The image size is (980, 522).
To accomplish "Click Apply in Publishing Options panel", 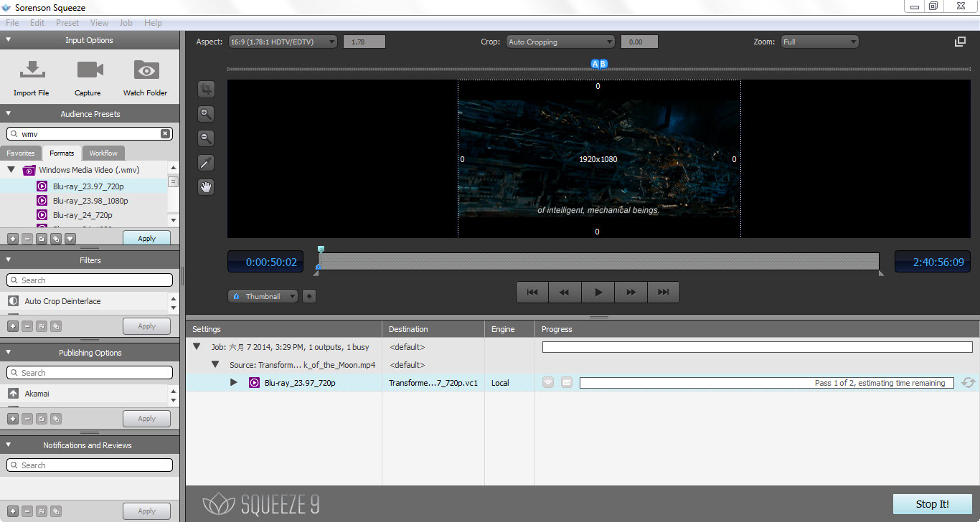I will pyautogui.click(x=146, y=419).
